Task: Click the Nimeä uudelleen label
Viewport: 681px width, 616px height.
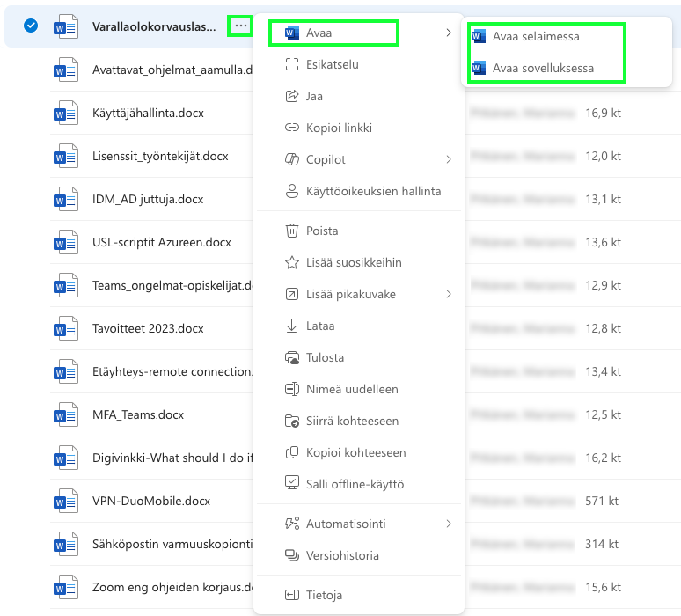Action: [x=352, y=389]
